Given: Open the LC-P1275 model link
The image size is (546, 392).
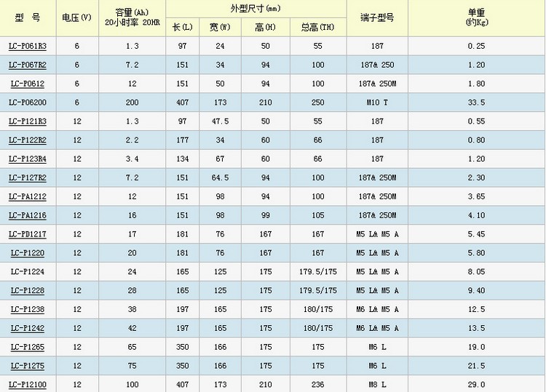Looking at the screenshot, I should tap(28, 366).
